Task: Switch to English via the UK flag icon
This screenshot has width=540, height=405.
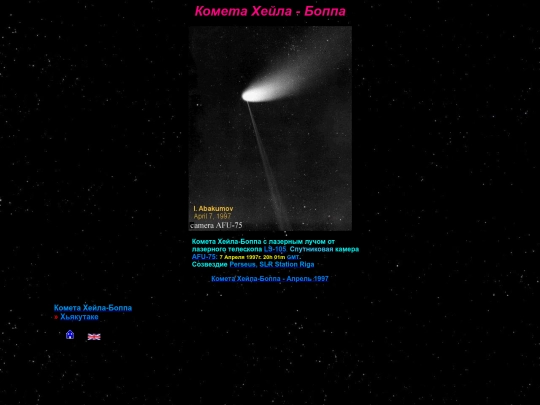Action: (94, 337)
